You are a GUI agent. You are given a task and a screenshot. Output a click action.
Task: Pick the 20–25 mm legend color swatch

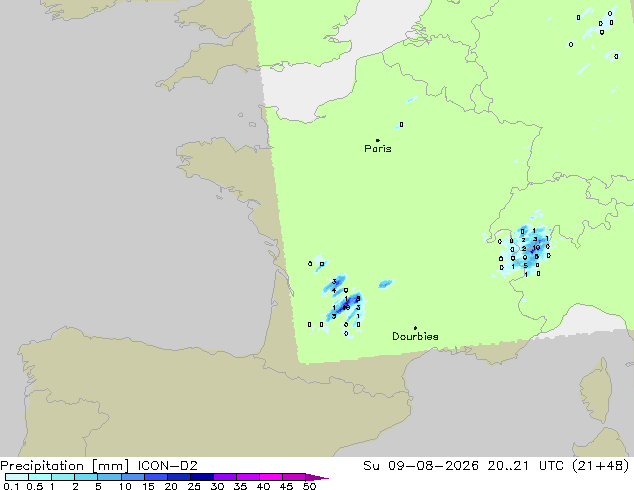(x=178, y=477)
